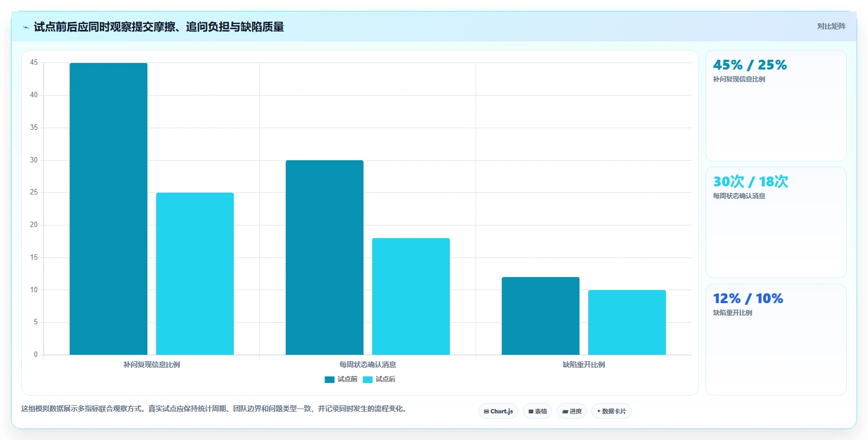Click the 每周状态确认消息 caption in the stat card
This screenshot has width=868, height=440.
(739, 196)
